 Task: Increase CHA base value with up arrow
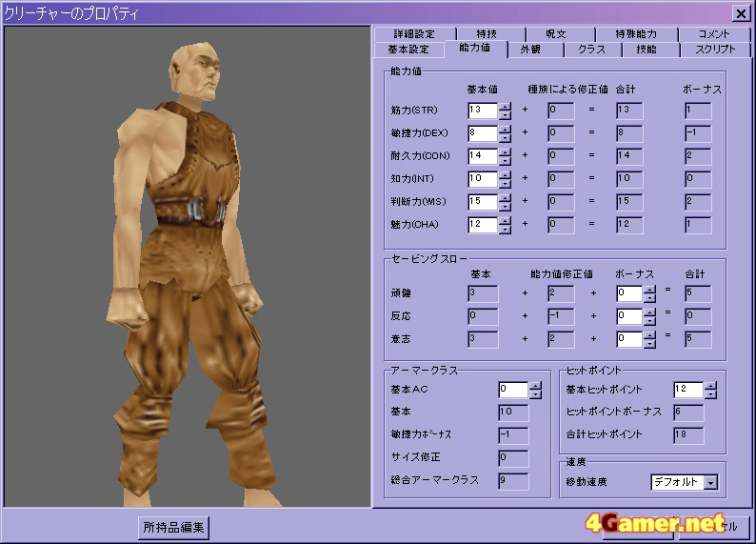tap(505, 220)
